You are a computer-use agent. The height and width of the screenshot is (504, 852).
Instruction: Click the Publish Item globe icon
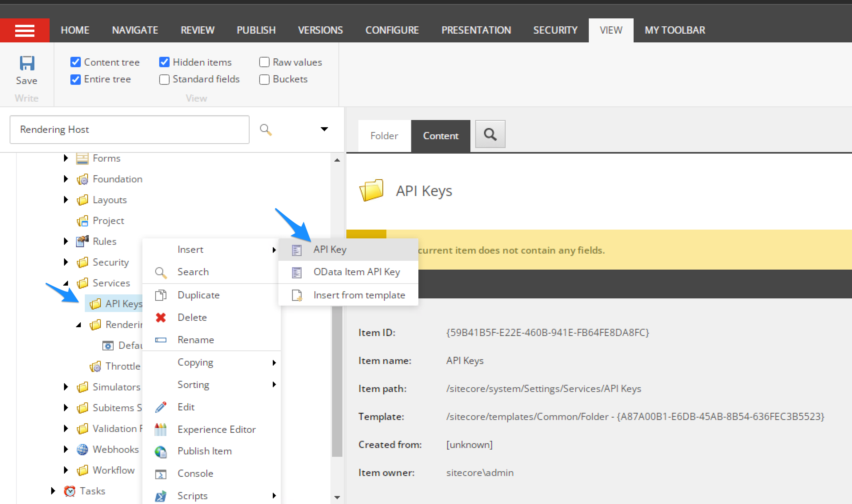161,452
